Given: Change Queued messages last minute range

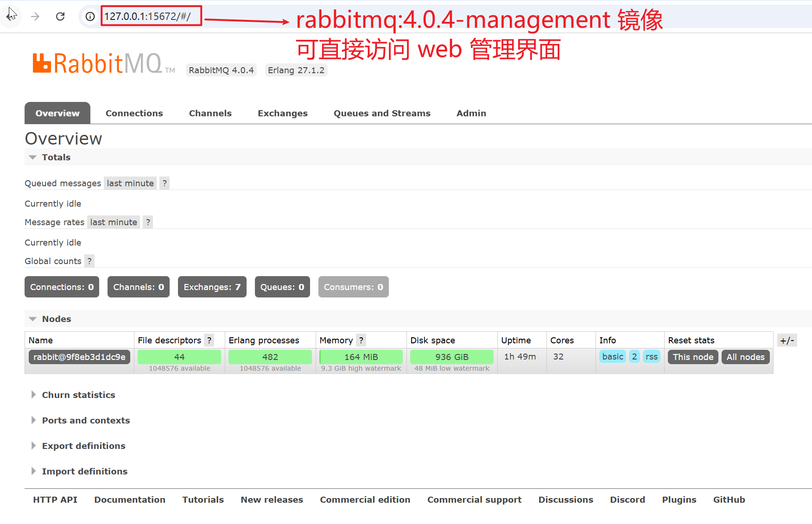Looking at the screenshot, I should coord(130,183).
